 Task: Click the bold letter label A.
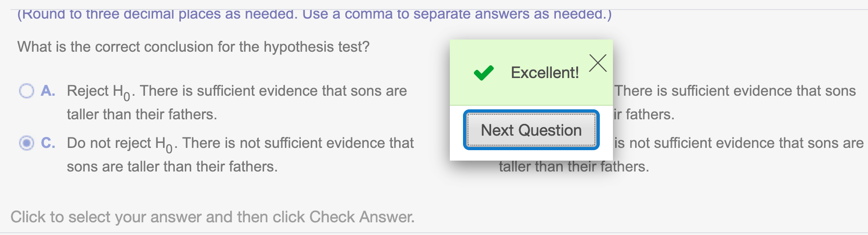click(48, 91)
